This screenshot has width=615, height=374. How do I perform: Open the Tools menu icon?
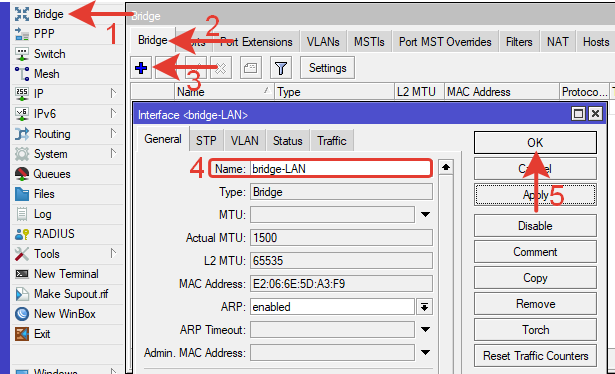point(22,254)
